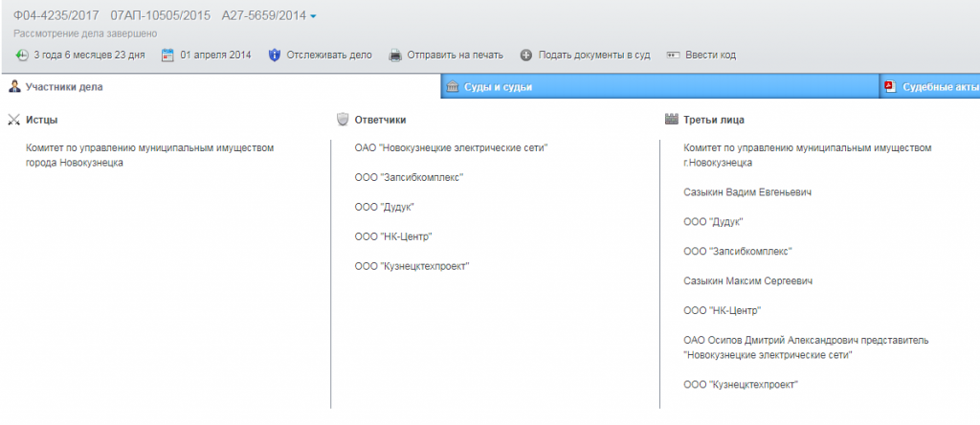Viewport: 980px width, 425px height.
Task: Click the crossed swords icon beside Истцы
Action: [x=13, y=120]
